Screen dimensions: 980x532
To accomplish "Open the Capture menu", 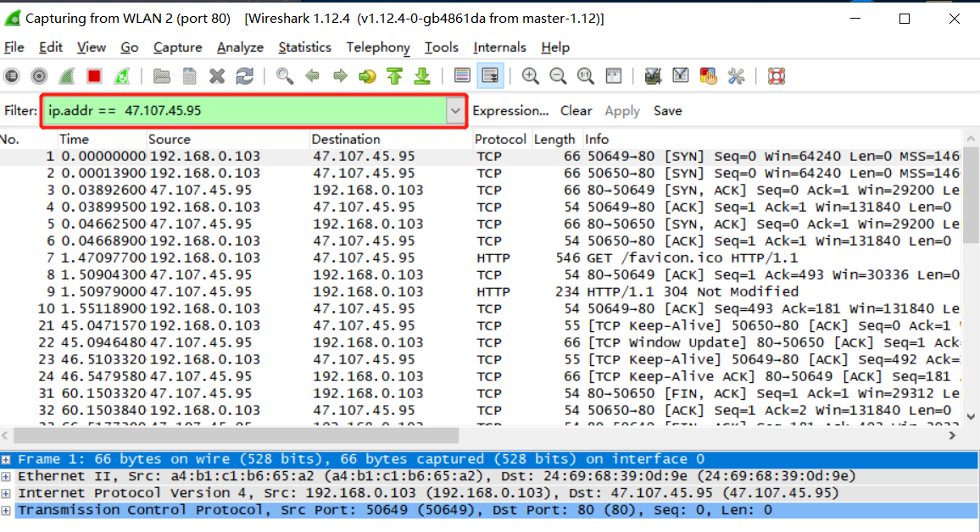I will [x=177, y=47].
